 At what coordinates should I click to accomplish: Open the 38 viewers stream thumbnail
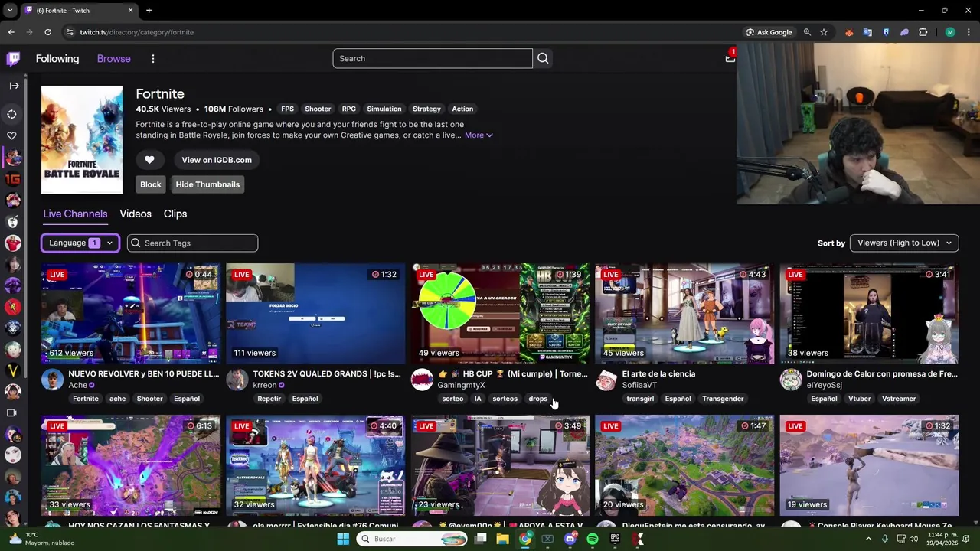869,313
